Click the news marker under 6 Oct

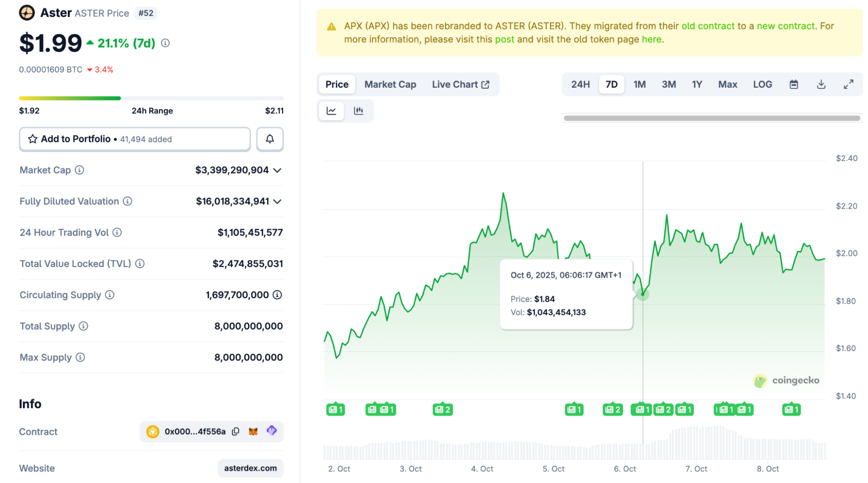click(641, 409)
